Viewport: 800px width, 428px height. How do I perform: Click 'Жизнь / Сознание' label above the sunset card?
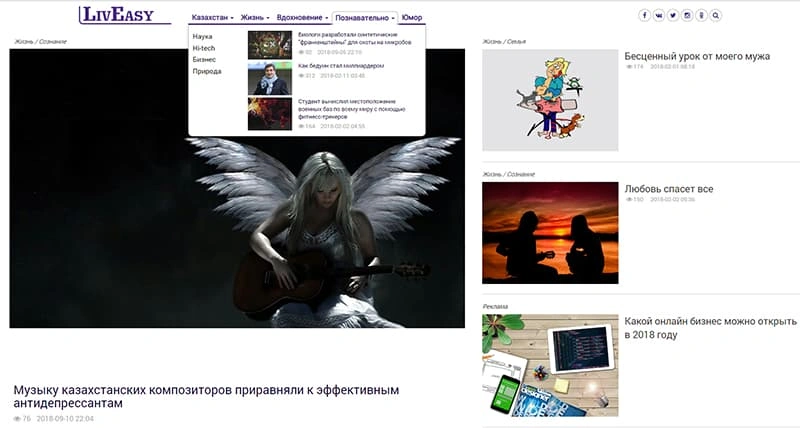coord(509,174)
